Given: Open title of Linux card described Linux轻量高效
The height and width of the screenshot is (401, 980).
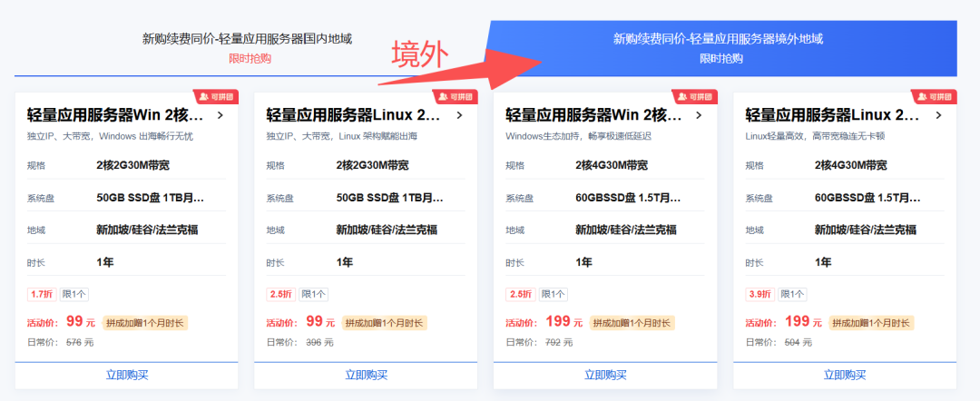Looking at the screenshot, I should pos(834,115).
